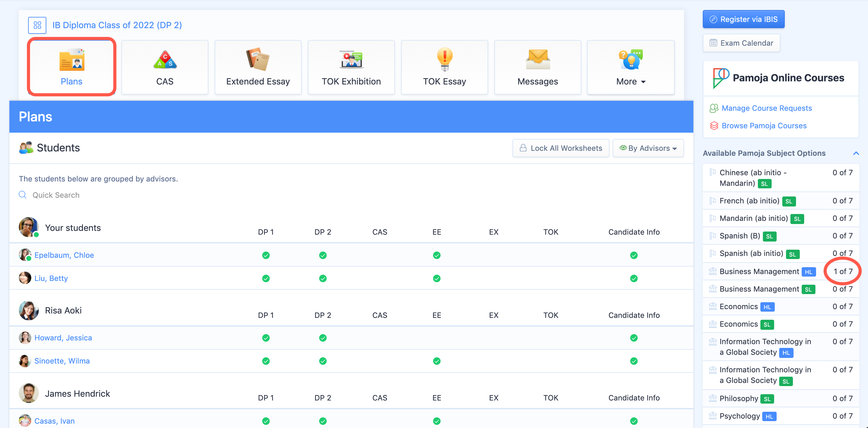This screenshot has height=428, width=868.
Task: Open the dashboard grid icon beside class title
Action: 37,25
